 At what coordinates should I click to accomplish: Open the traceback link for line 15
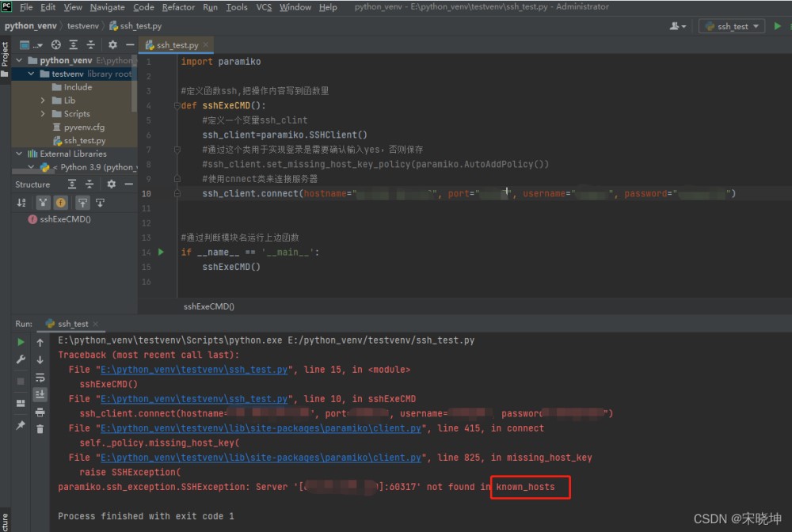[x=194, y=370]
